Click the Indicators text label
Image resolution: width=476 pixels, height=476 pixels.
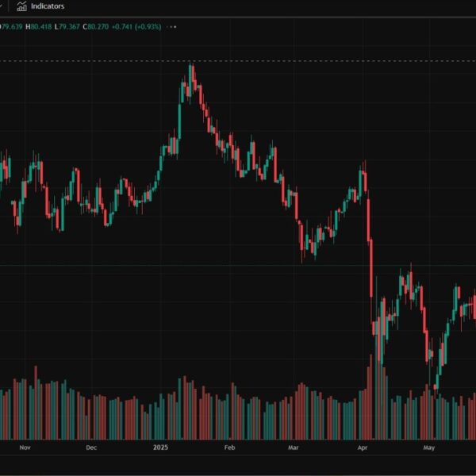tap(48, 6)
